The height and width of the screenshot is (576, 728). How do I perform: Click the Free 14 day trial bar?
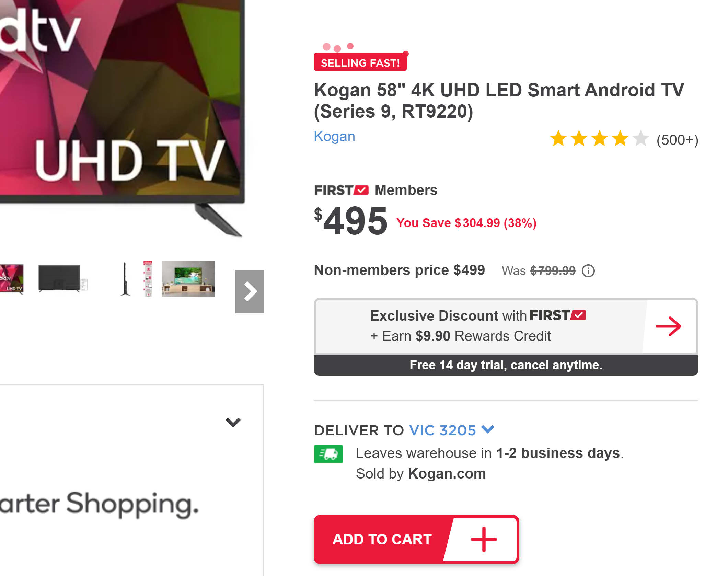pyautogui.click(x=506, y=365)
